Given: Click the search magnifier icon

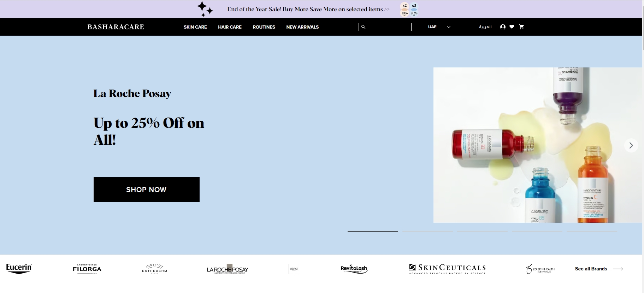Looking at the screenshot, I should pos(363,27).
